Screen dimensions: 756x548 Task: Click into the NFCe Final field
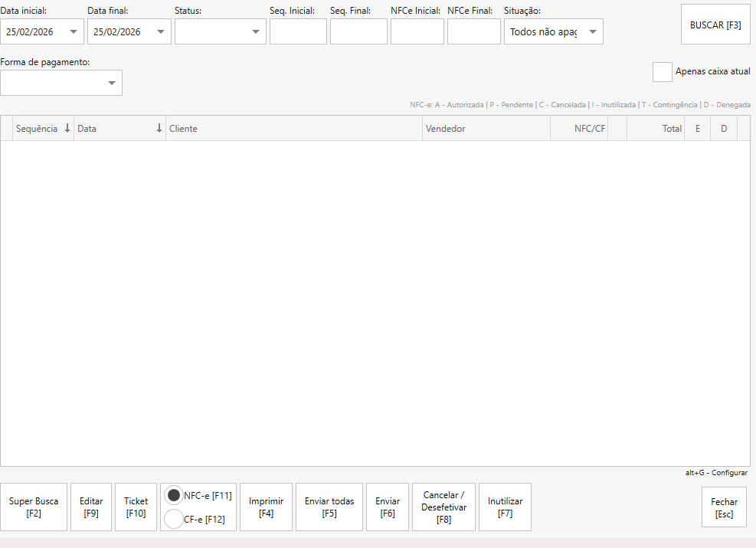pyautogui.click(x=473, y=31)
